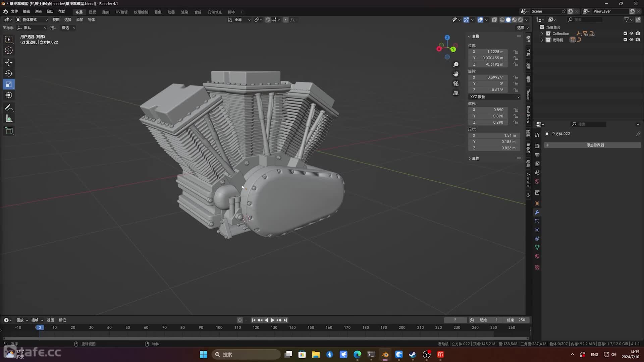Toggle camera view icon in viewport
The height and width of the screenshot is (362, 644).
click(x=456, y=83)
